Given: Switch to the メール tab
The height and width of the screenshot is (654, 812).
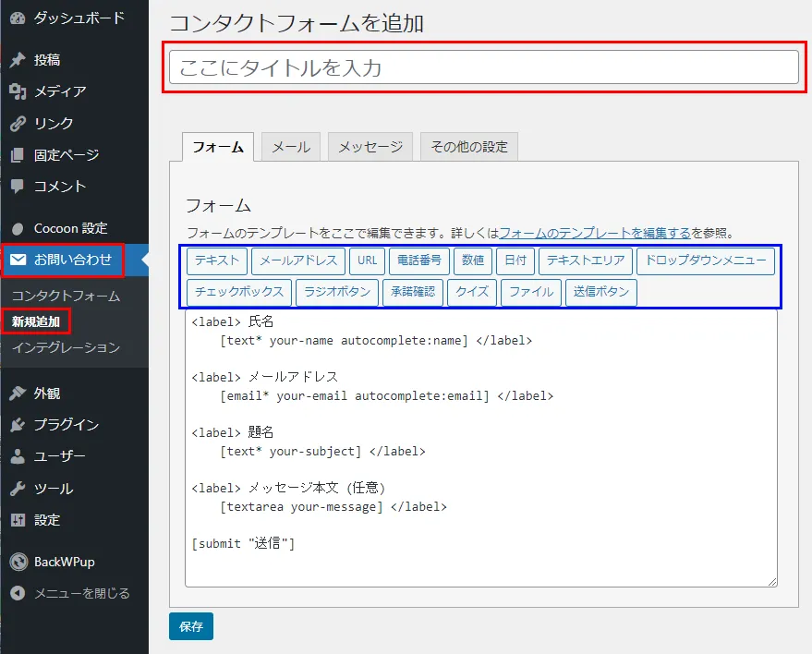Looking at the screenshot, I should tap(291, 147).
